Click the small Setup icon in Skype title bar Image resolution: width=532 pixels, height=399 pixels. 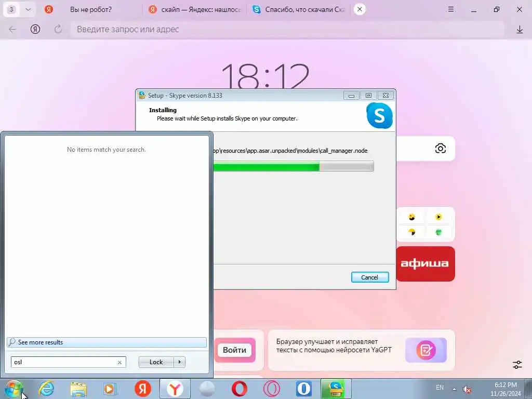click(x=142, y=96)
